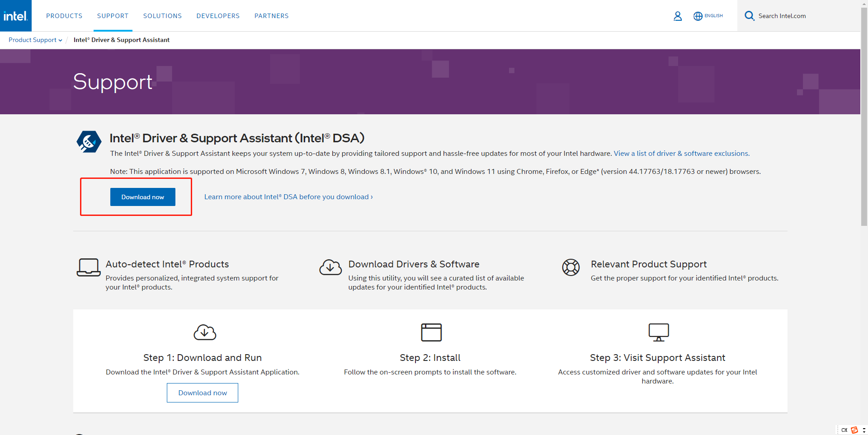Click the globe language icon
868x435 pixels.
point(698,16)
